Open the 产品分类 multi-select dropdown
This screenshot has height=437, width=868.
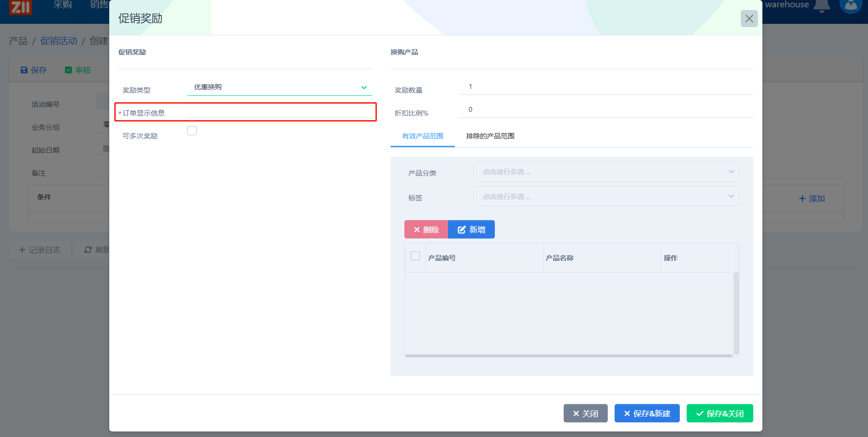click(x=606, y=171)
